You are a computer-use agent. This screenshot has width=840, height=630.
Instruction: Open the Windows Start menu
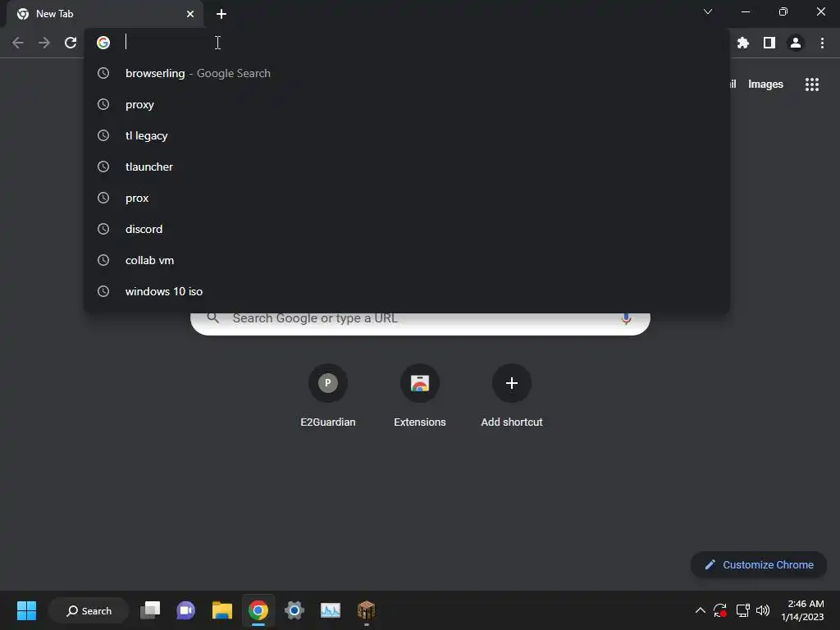pos(26,610)
